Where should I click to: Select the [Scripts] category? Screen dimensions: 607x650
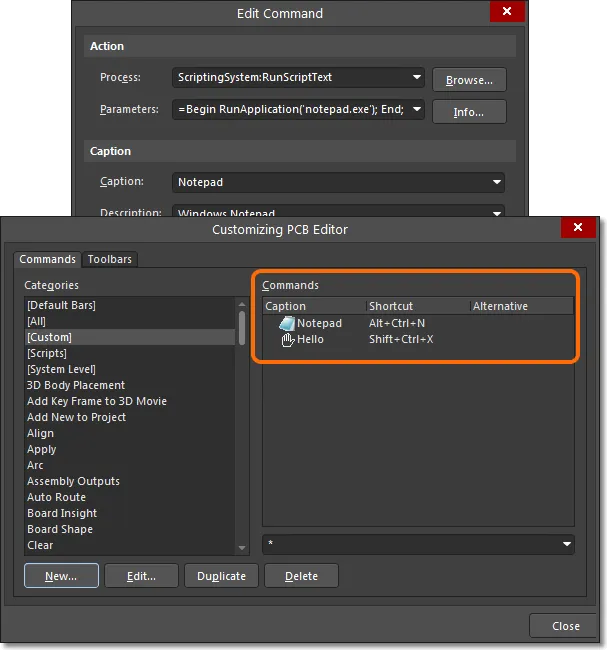[130, 354]
